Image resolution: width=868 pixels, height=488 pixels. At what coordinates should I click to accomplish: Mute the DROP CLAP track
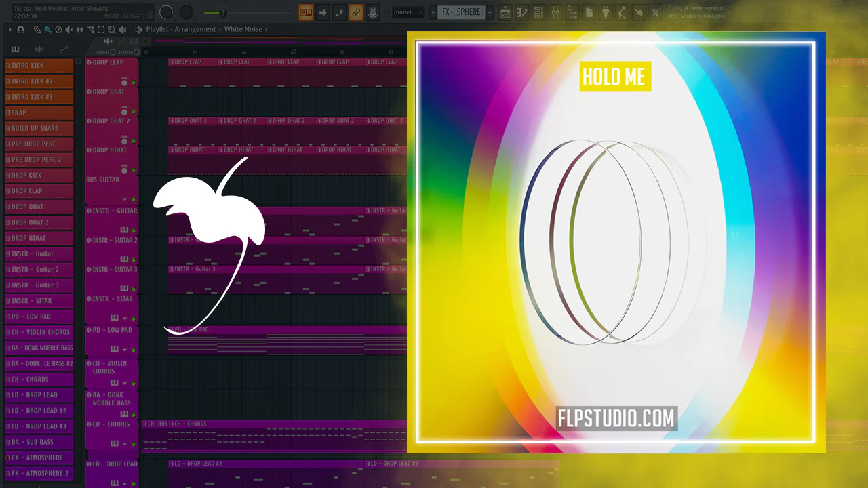coord(134,83)
